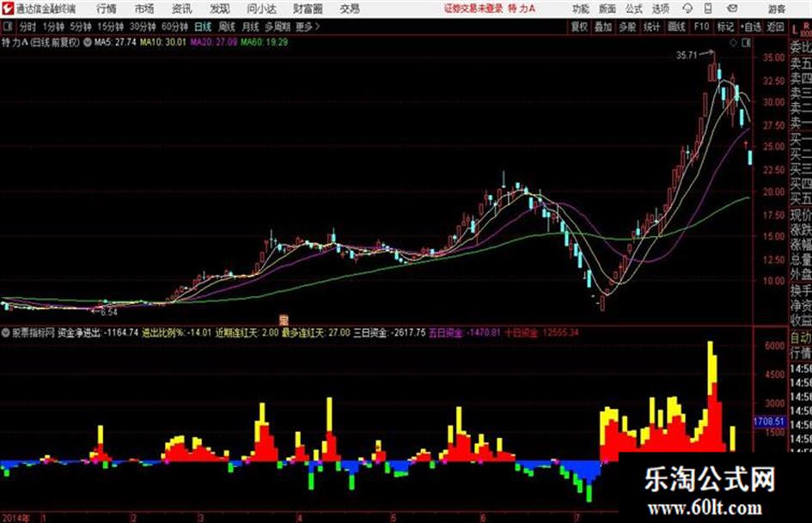
Task: Open the 资讯 menu
Action: point(182,9)
